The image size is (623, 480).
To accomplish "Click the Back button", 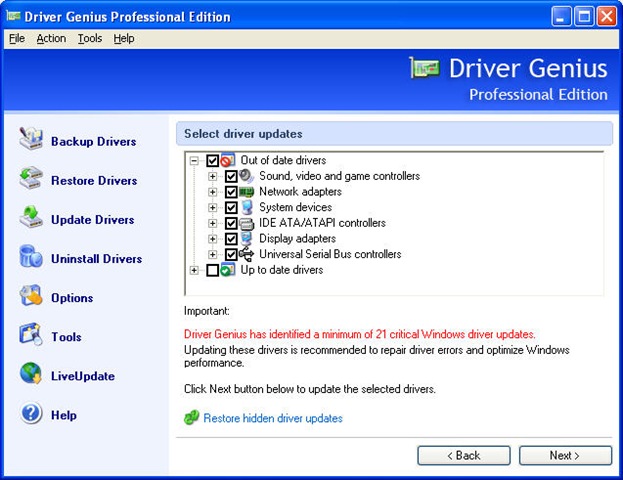I will tap(464, 455).
